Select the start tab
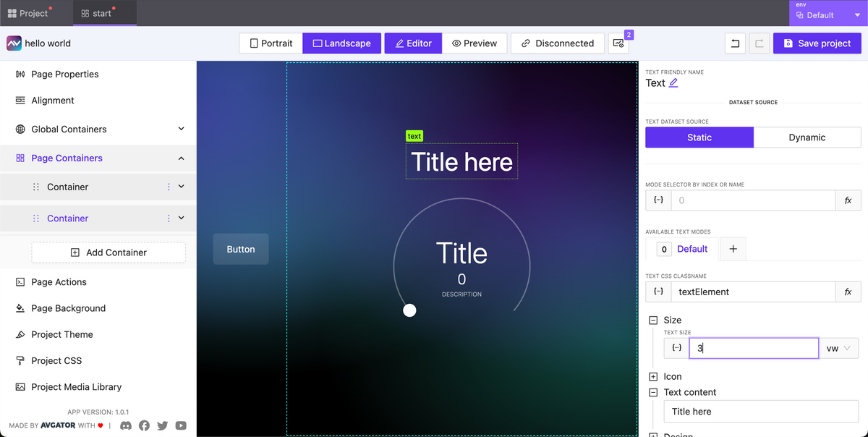Viewport: 868px width, 437px height. tap(104, 12)
